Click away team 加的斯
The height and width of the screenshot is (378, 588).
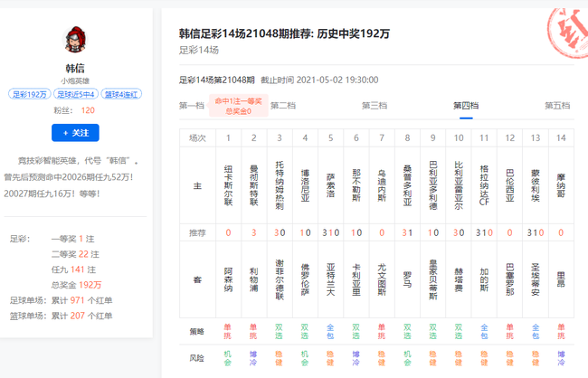(x=484, y=279)
